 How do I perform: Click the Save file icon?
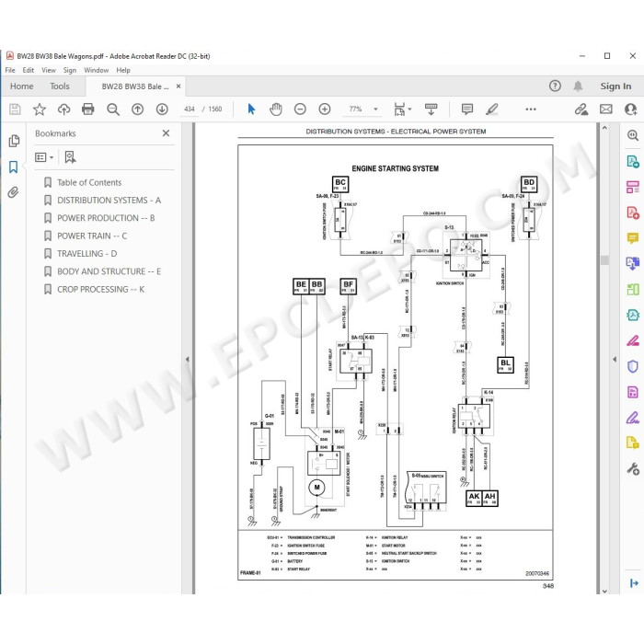(16, 109)
